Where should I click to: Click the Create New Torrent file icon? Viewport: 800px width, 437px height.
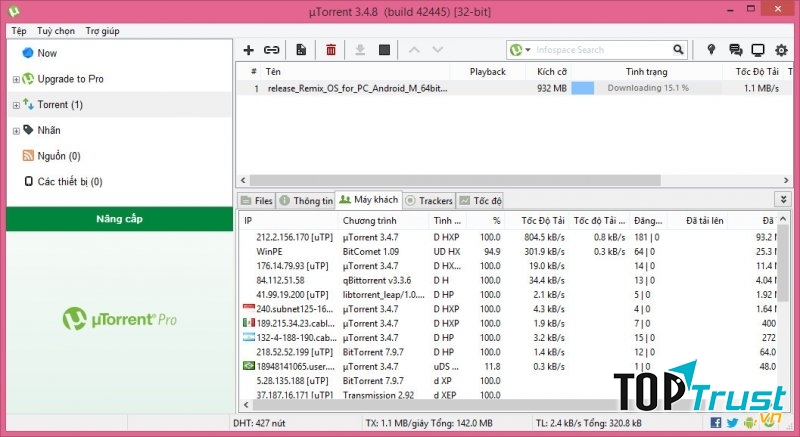pos(301,50)
